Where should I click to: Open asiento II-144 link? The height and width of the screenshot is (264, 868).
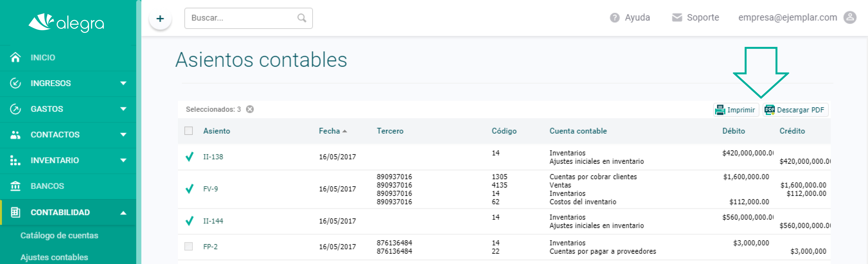tap(213, 221)
